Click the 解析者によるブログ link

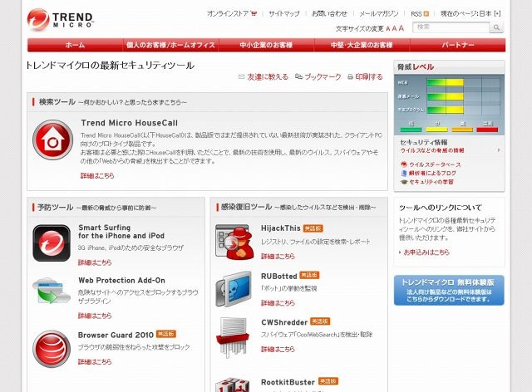point(432,174)
